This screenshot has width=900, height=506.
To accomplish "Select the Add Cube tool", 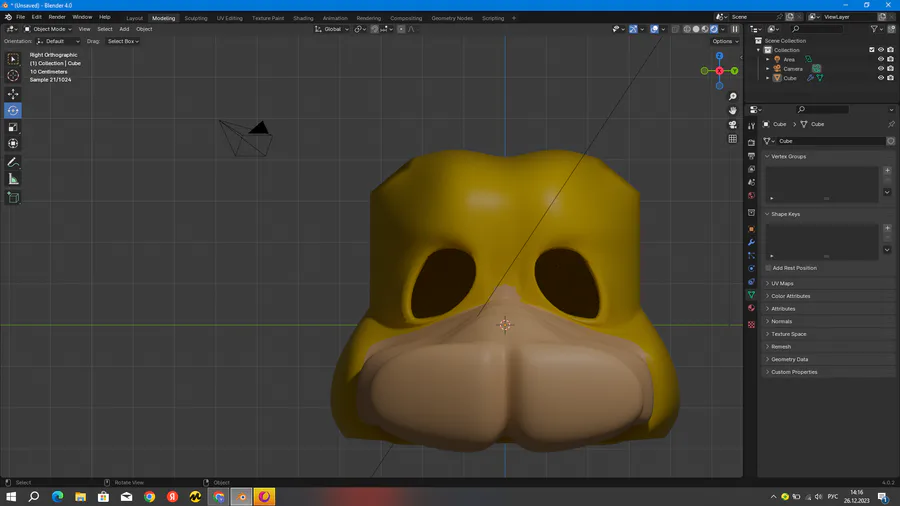I will [13, 198].
